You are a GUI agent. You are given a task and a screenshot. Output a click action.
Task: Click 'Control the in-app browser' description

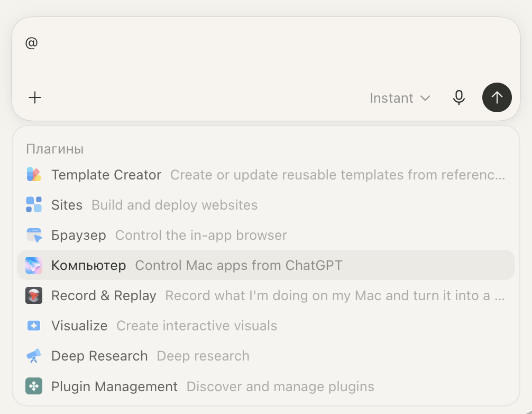pyautogui.click(x=201, y=236)
